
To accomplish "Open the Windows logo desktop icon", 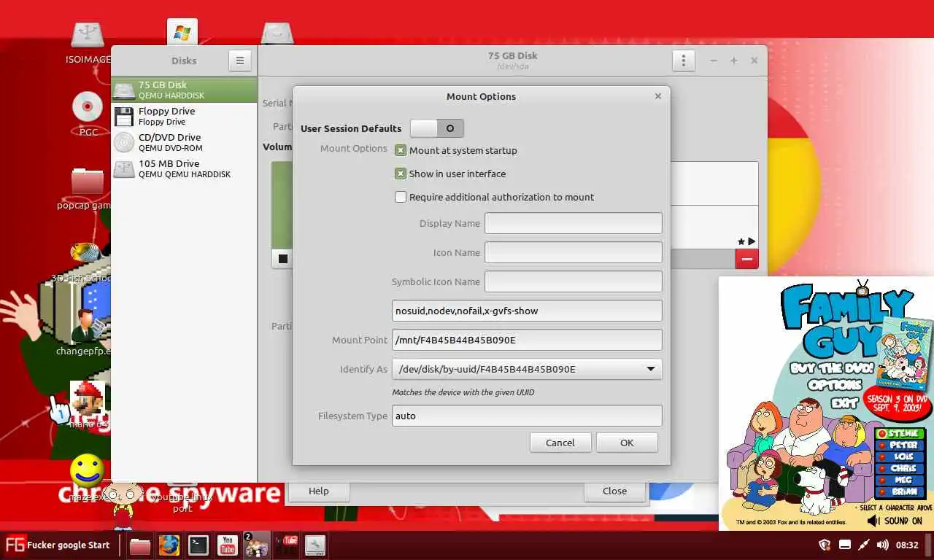I will [x=182, y=33].
